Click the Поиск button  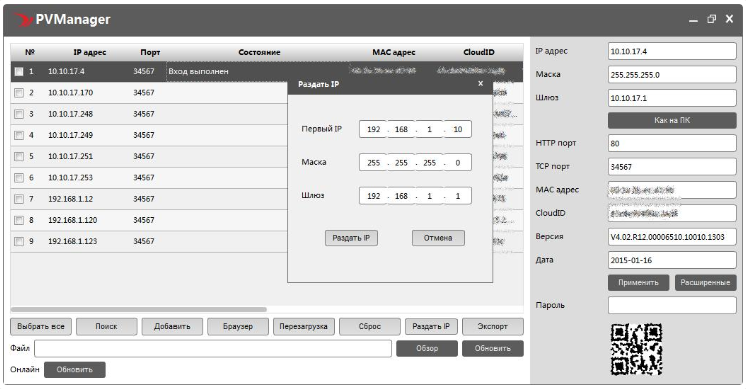pyautogui.click(x=107, y=327)
